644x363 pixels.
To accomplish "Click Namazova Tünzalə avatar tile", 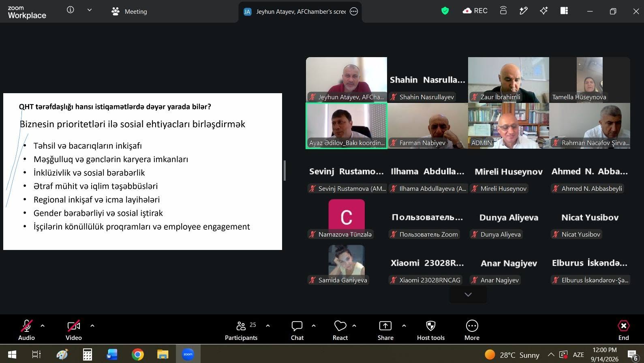I will [x=347, y=217].
